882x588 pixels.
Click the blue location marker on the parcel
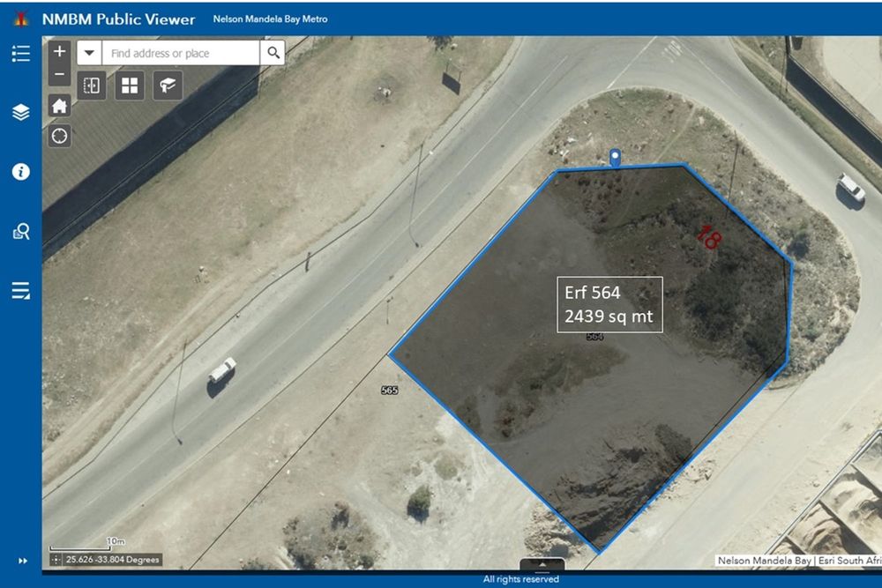(x=616, y=157)
